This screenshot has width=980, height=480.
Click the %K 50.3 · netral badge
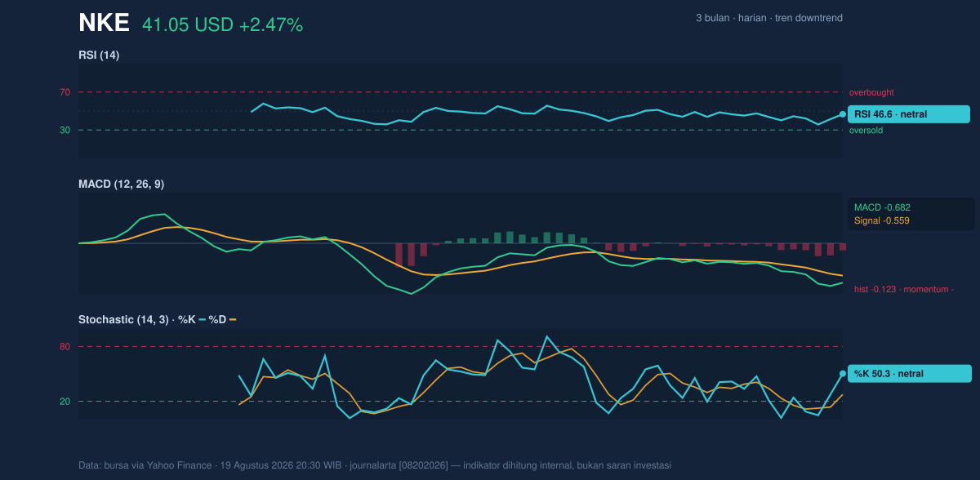click(x=909, y=374)
